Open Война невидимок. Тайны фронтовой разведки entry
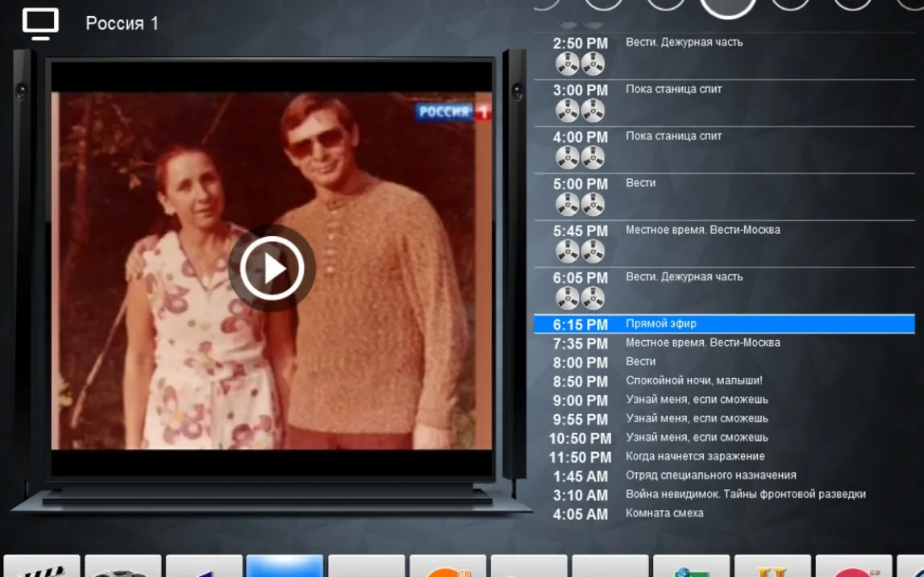This screenshot has height=577, width=924. (x=745, y=495)
